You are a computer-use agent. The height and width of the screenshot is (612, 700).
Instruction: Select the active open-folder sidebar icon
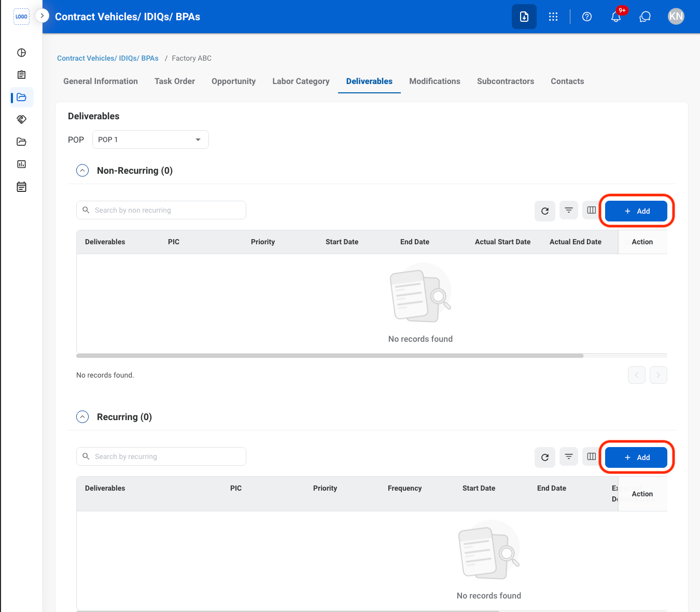coord(21,97)
